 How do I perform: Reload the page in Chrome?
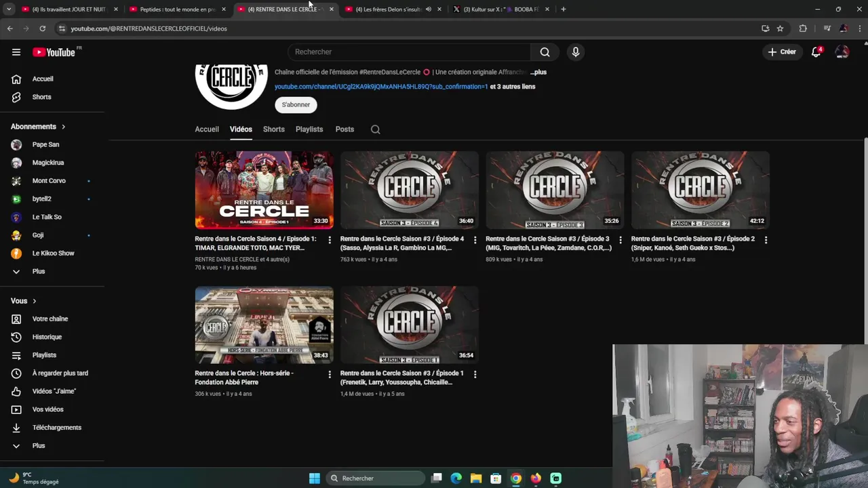pyautogui.click(x=42, y=28)
